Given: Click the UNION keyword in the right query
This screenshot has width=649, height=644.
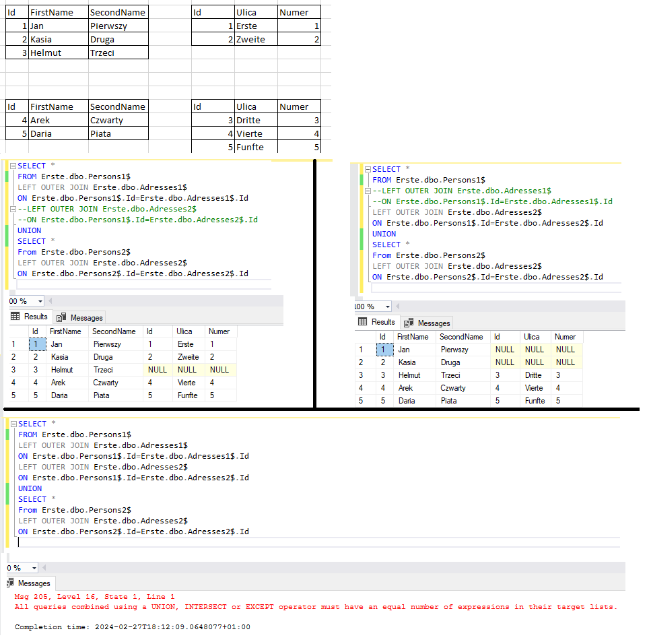Looking at the screenshot, I should (384, 234).
